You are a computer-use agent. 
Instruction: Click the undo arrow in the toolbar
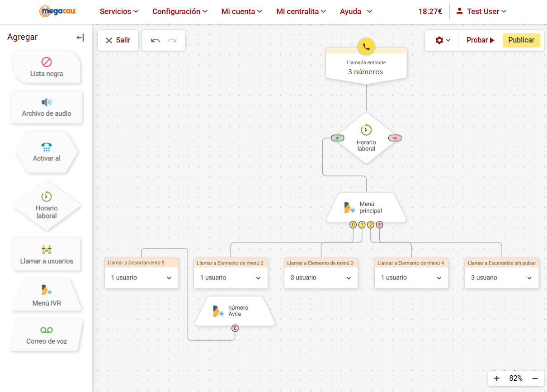(x=155, y=40)
